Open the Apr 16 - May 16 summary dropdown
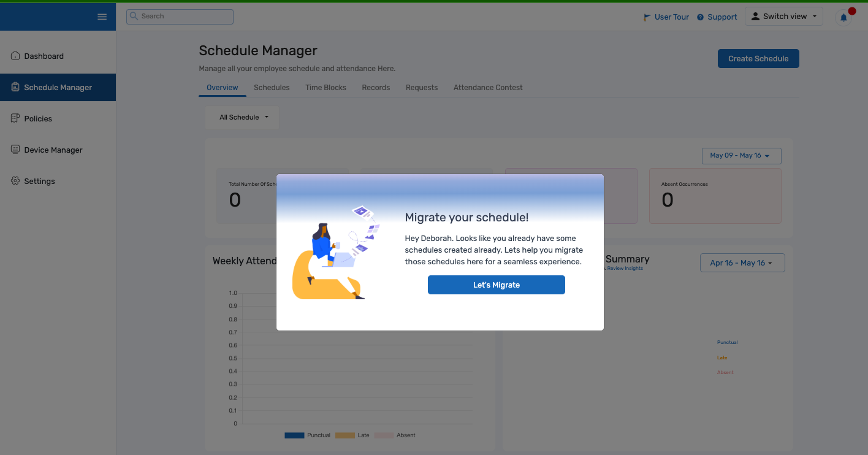Screen dimensions: 868x455 tap(742, 262)
